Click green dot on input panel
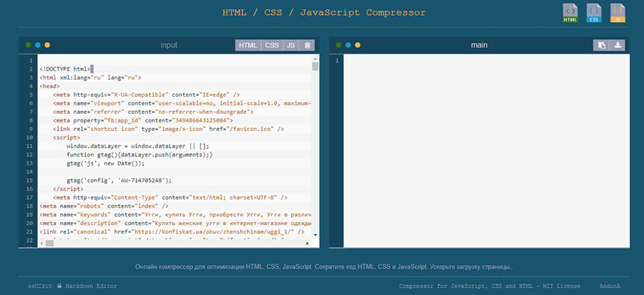The width and height of the screenshot is (644, 295). [28, 45]
